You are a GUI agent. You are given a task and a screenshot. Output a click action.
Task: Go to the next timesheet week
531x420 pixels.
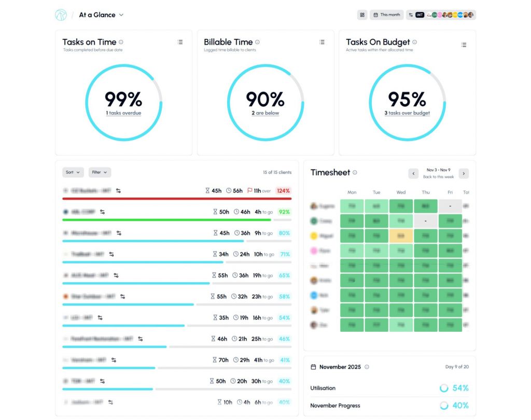pyautogui.click(x=464, y=173)
